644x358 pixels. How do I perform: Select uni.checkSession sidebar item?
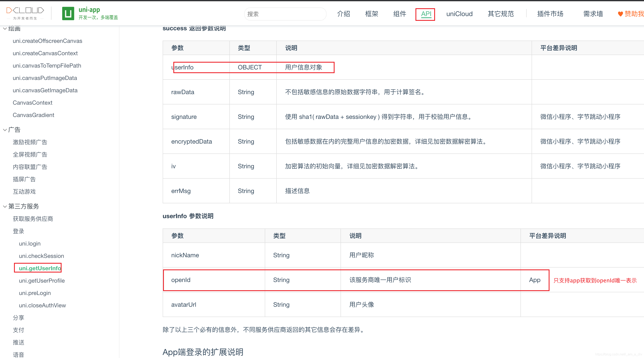click(42, 256)
